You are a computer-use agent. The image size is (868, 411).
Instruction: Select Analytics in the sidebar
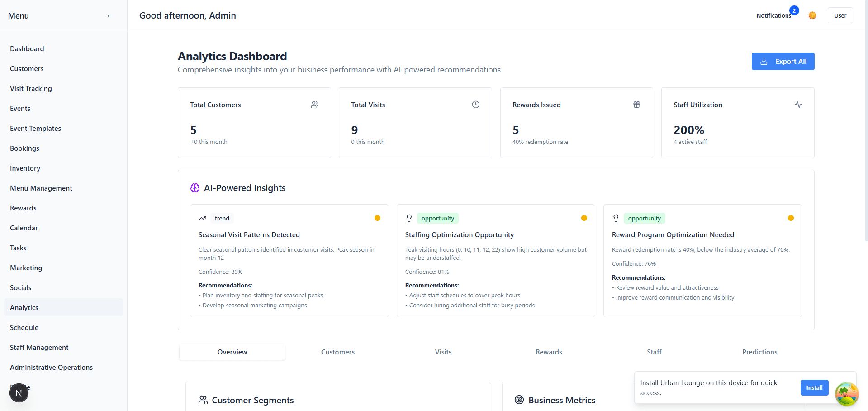(63, 308)
